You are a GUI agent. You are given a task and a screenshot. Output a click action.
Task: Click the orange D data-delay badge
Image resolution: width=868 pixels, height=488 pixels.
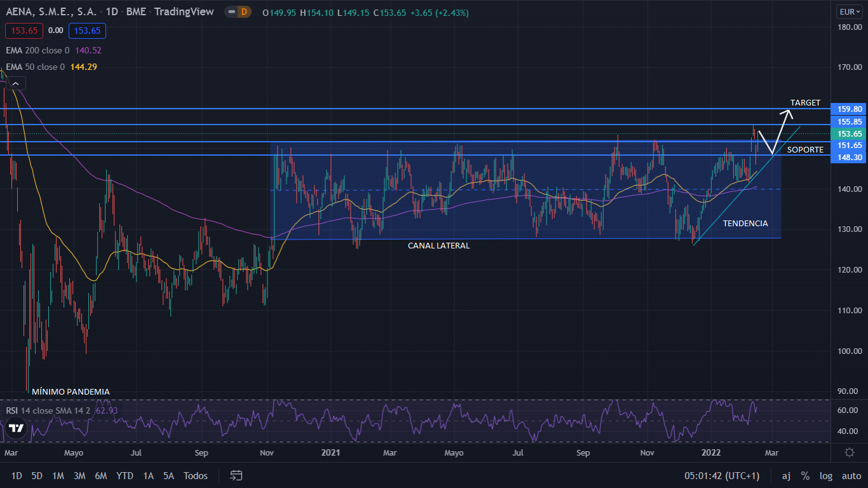pyautogui.click(x=245, y=12)
